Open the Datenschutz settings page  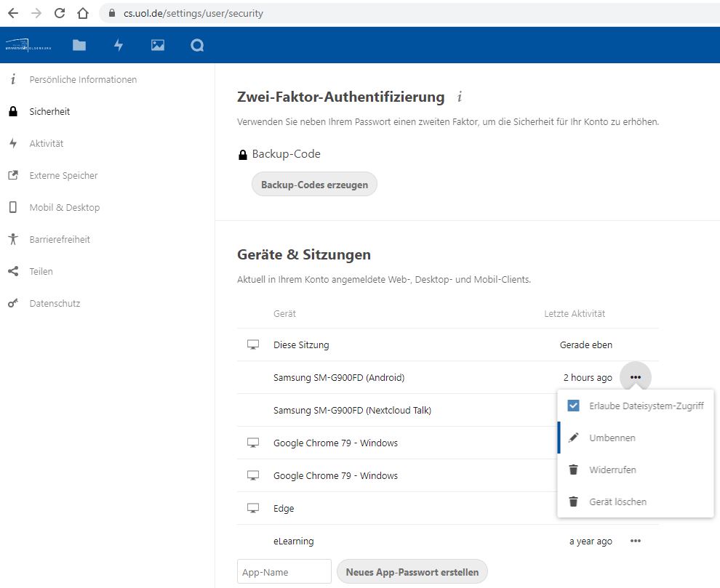pos(55,303)
